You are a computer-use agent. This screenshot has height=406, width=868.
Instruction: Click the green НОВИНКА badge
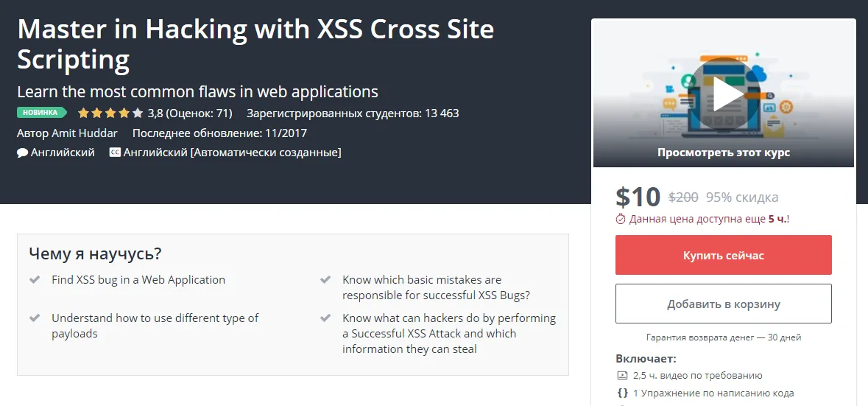[41, 113]
